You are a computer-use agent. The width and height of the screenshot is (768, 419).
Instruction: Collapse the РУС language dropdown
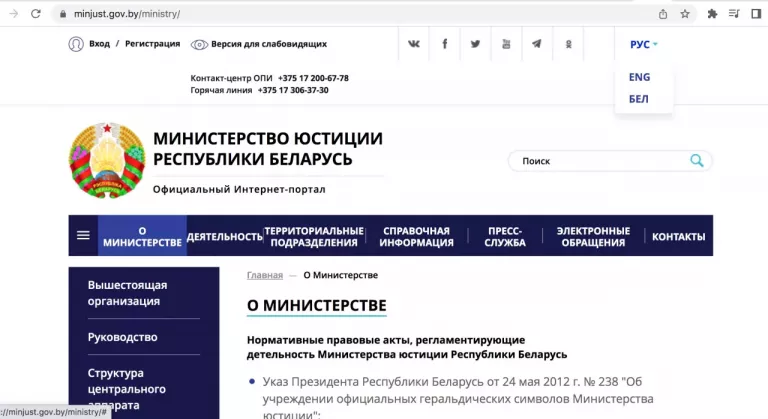pos(643,44)
